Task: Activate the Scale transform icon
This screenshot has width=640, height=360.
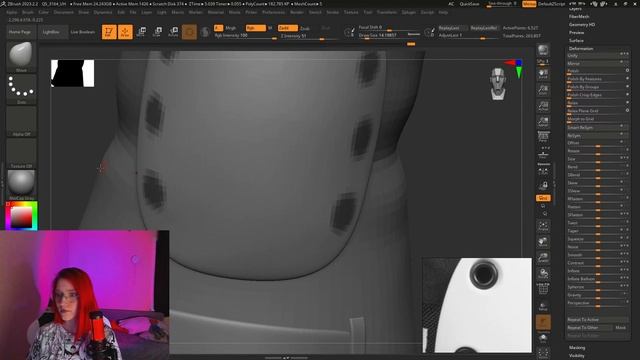Action: click(158, 32)
